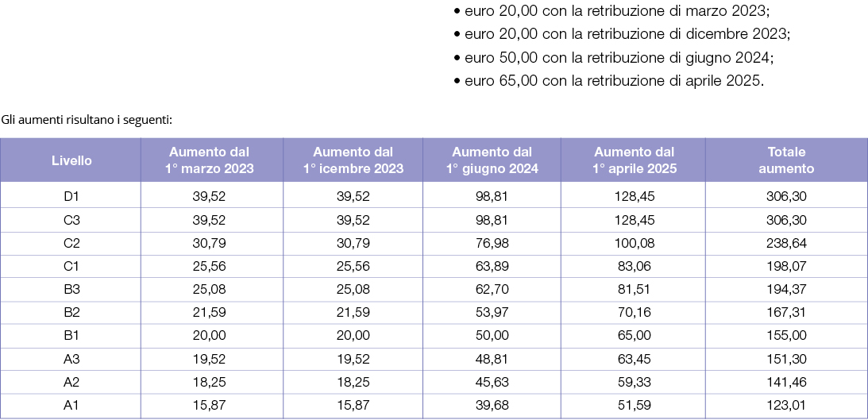Click the A1 level cell
This screenshot has width=868, height=420.
coord(71,406)
